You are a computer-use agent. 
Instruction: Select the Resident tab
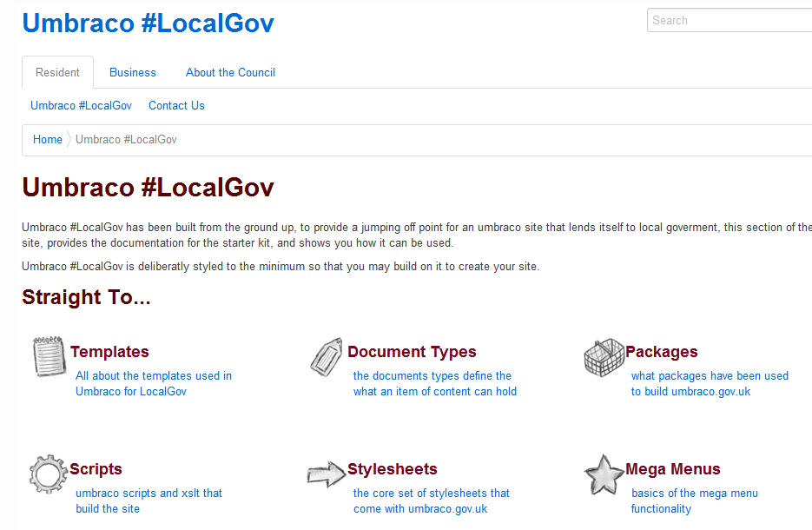click(x=57, y=73)
